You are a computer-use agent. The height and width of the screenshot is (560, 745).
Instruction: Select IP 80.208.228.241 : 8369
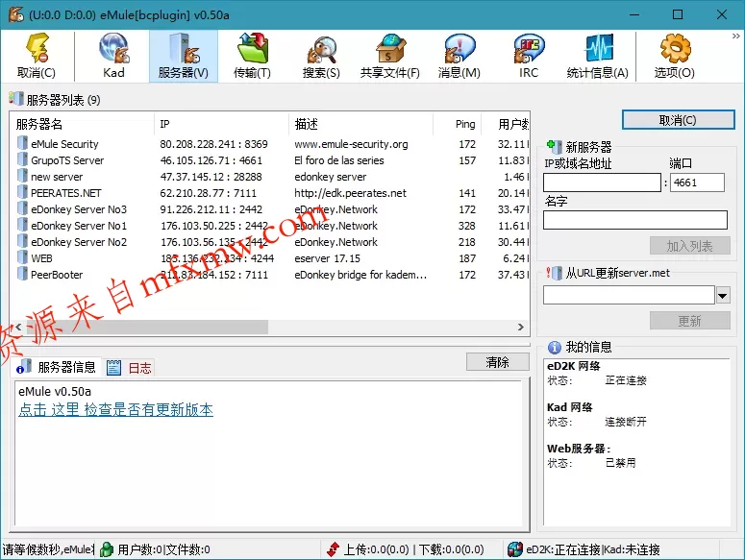pyautogui.click(x=213, y=144)
